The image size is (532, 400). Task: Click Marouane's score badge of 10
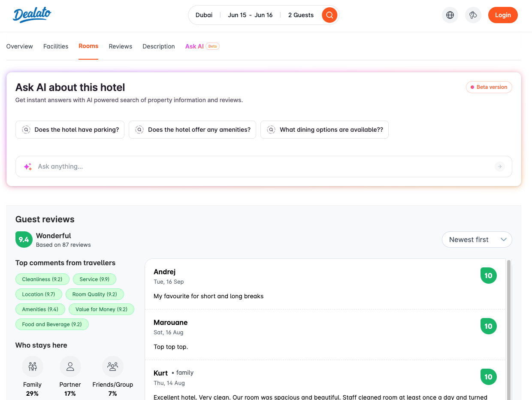click(x=489, y=326)
